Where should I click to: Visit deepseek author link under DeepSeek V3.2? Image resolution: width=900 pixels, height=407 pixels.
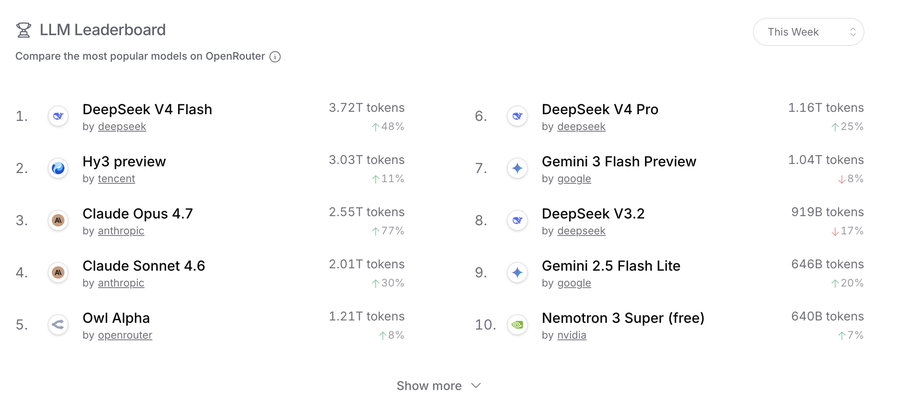point(581,231)
